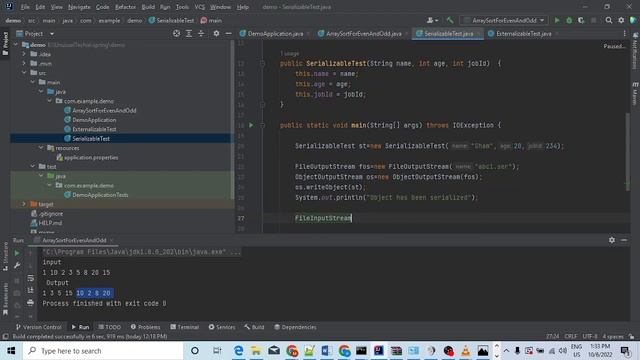Switch to ExternalizableTest.java tab
Screen dimensions: 640x360
524,33
